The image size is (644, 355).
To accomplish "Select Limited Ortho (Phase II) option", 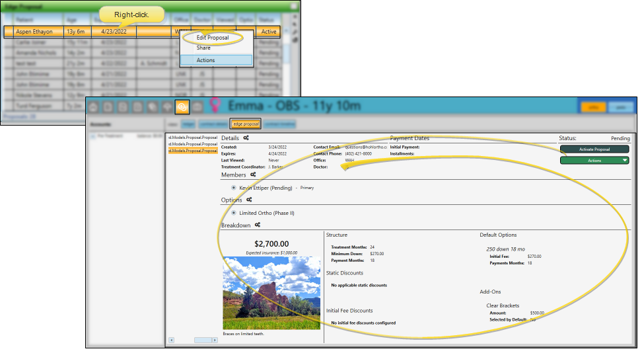I will (233, 213).
